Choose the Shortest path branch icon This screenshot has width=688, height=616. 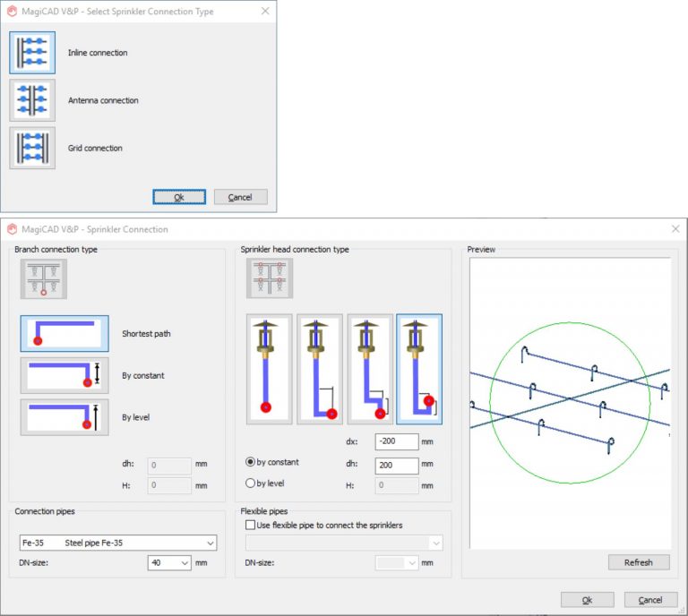[x=64, y=333]
